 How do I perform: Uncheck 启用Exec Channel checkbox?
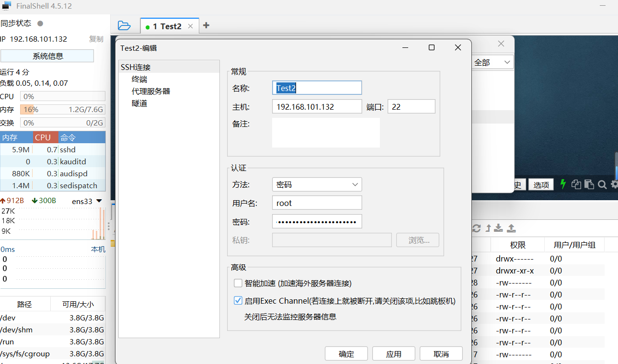pyautogui.click(x=238, y=301)
